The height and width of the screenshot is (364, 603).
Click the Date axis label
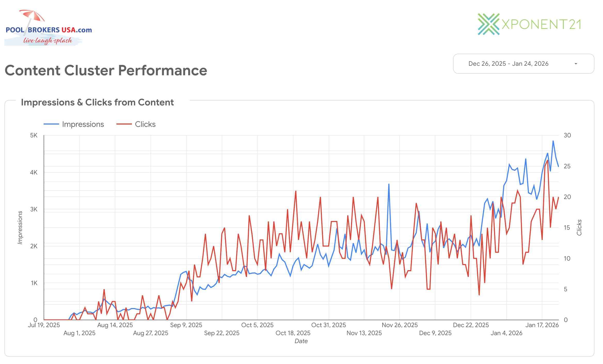pyautogui.click(x=301, y=341)
